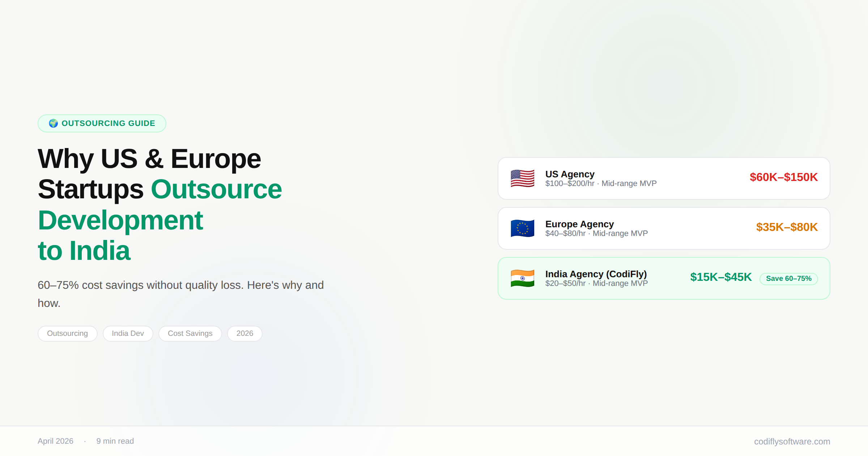This screenshot has height=456, width=868.
Task: Click the $40–$80/hr rate text
Action: point(565,233)
